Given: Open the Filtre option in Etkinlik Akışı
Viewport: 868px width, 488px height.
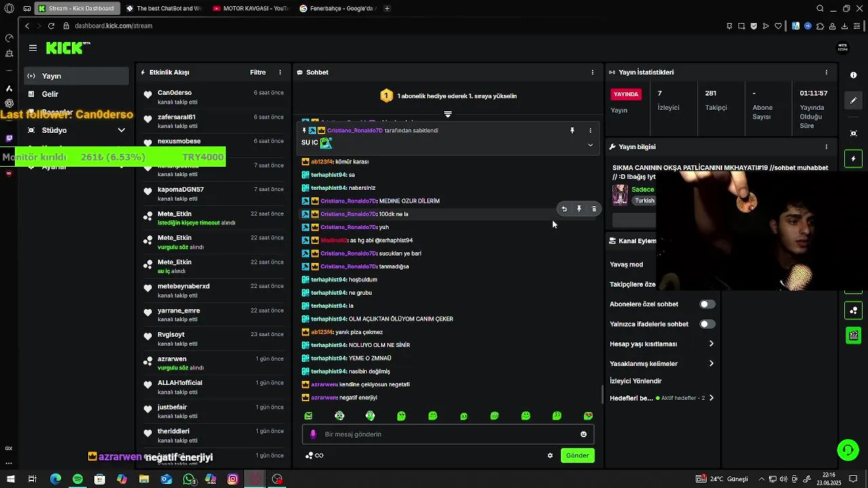Looking at the screenshot, I should coord(258,73).
